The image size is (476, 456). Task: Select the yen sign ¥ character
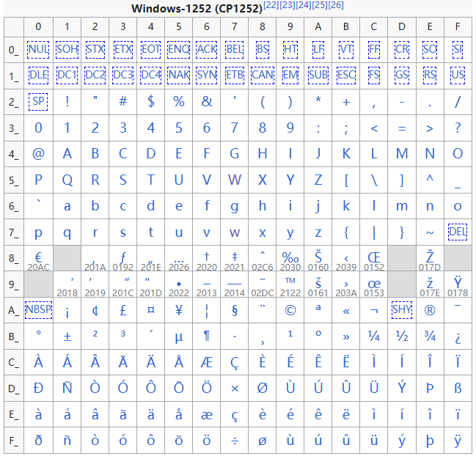coord(179,310)
